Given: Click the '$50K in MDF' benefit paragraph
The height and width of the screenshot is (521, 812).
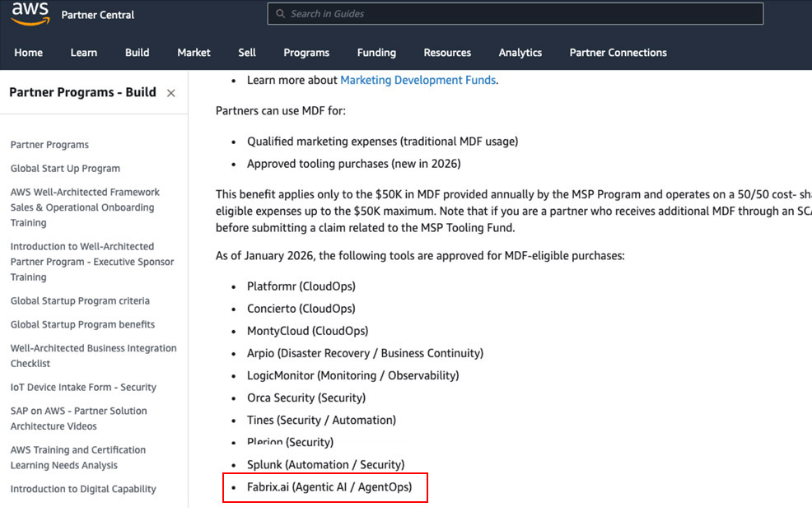Looking at the screenshot, I should 514,211.
